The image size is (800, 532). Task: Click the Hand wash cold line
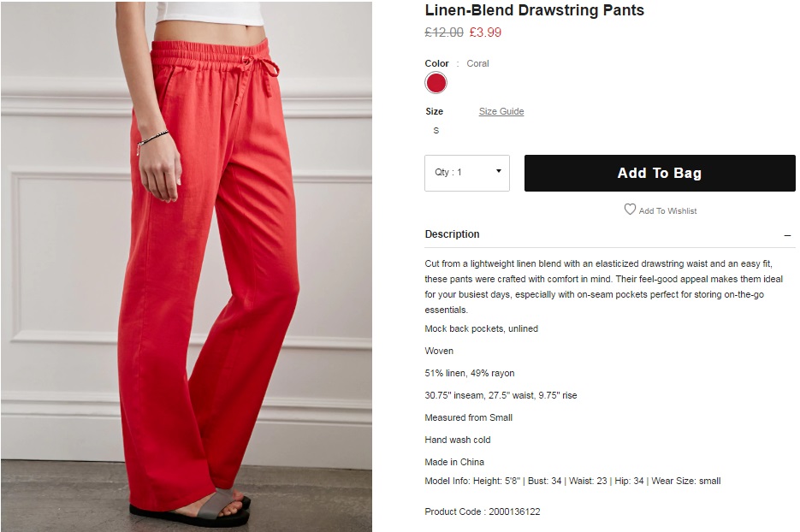458,440
